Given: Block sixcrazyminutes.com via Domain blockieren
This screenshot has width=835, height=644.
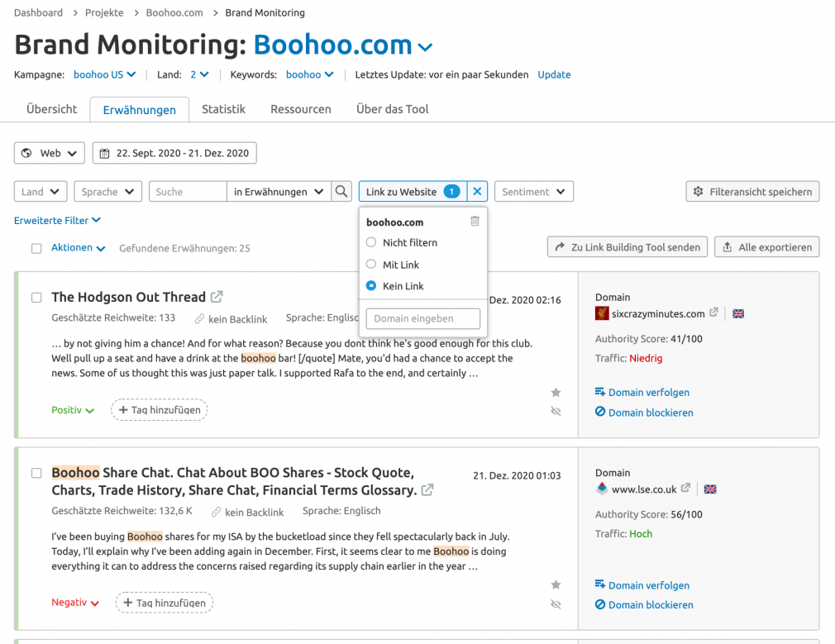Looking at the screenshot, I should click(644, 413).
